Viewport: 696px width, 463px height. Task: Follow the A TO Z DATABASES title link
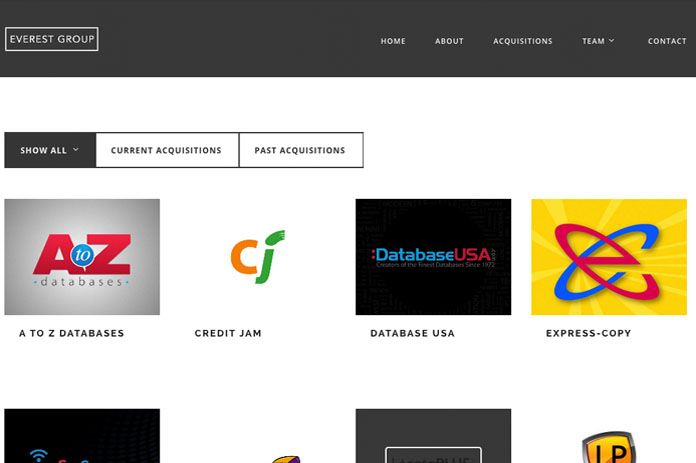(72, 333)
